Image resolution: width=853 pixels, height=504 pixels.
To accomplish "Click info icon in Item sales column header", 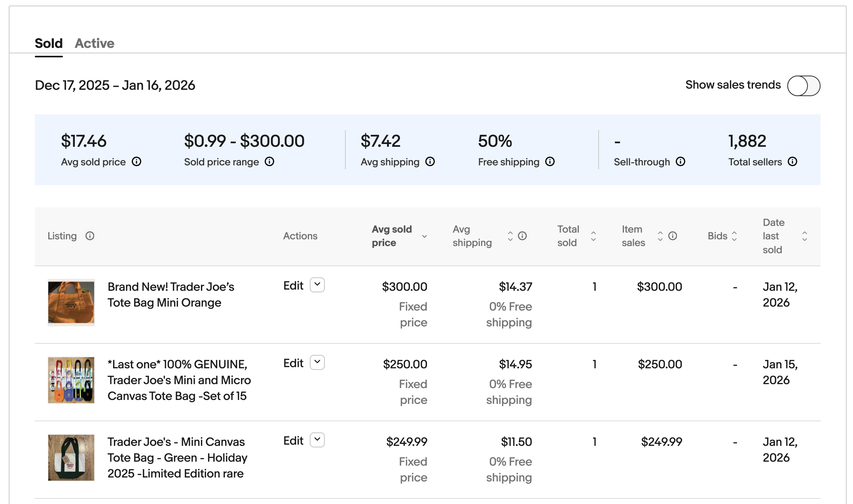I will coord(673,236).
